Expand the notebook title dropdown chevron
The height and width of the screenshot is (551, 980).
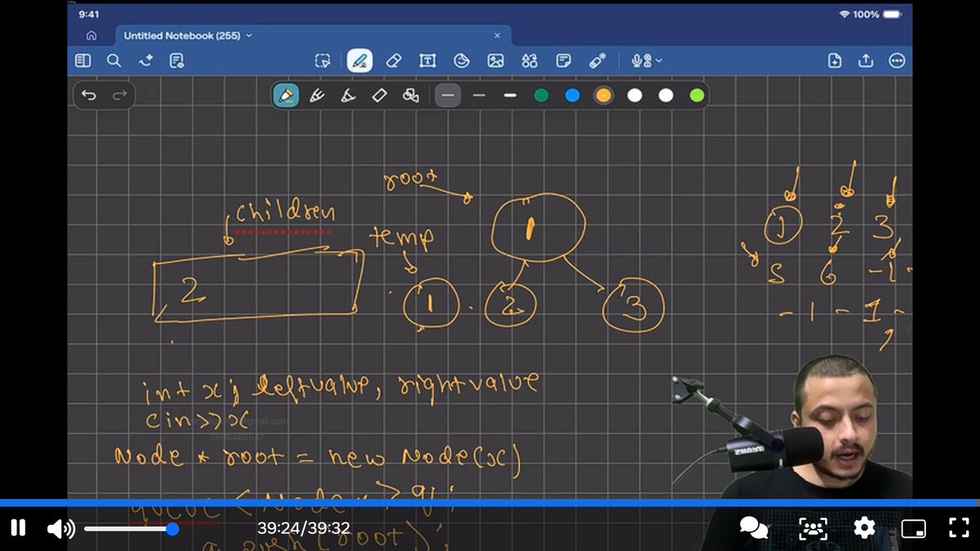(x=249, y=36)
